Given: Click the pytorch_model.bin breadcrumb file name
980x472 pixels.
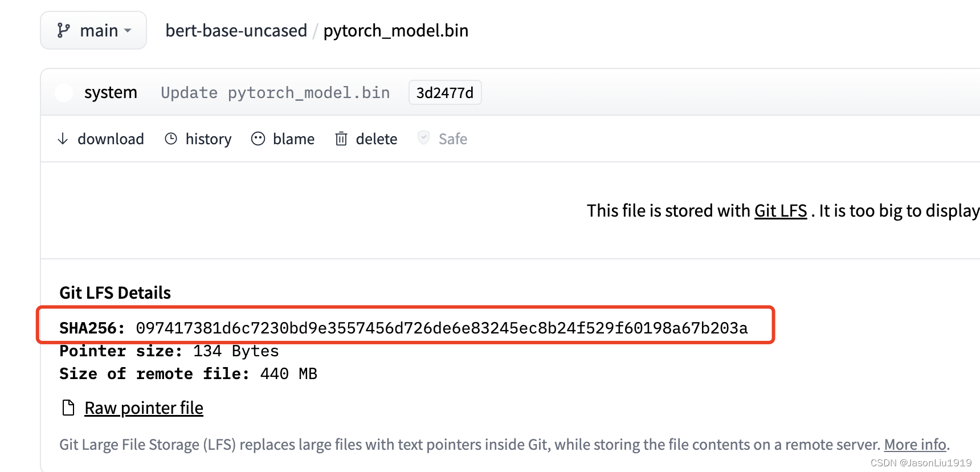Looking at the screenshot, I should point(395,30).
